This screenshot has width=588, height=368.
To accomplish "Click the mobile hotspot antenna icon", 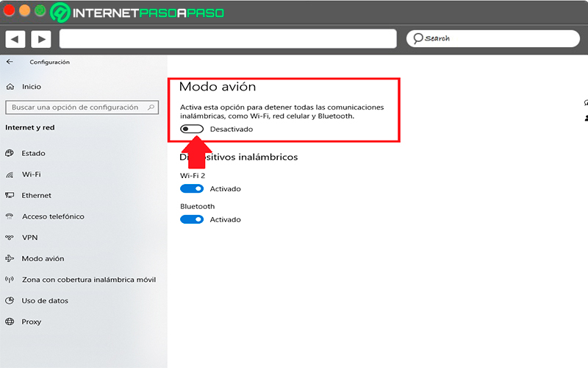I will coord(10,280).
